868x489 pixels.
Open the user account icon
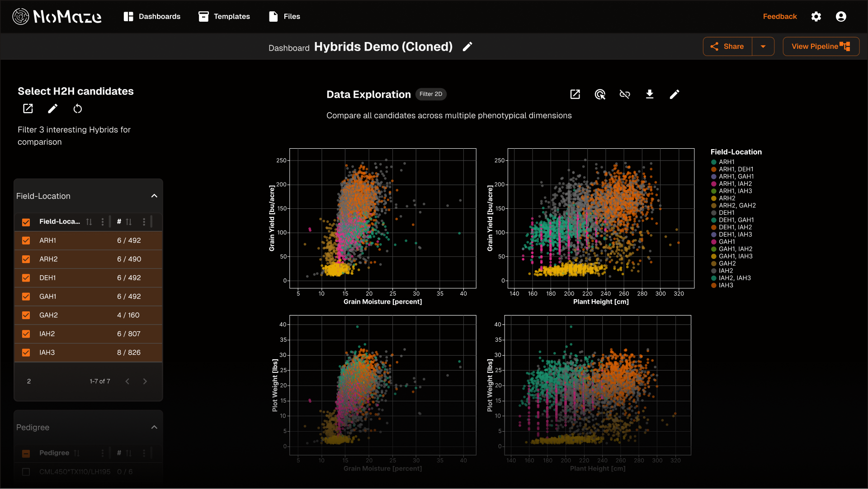(x=841, y=16)
